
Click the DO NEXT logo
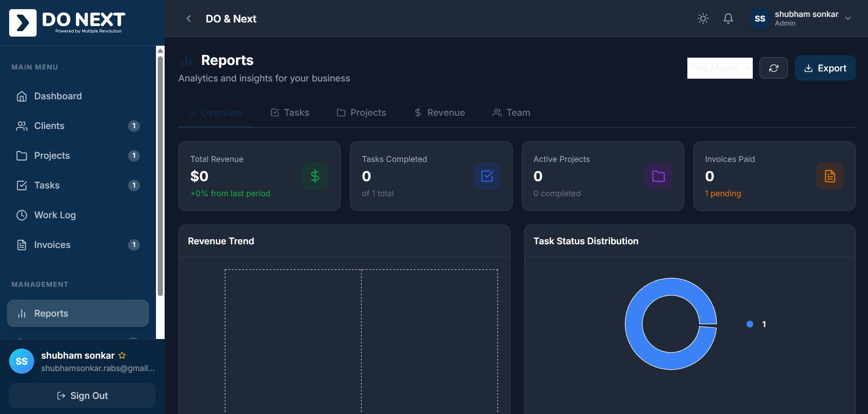click(67, 22)
